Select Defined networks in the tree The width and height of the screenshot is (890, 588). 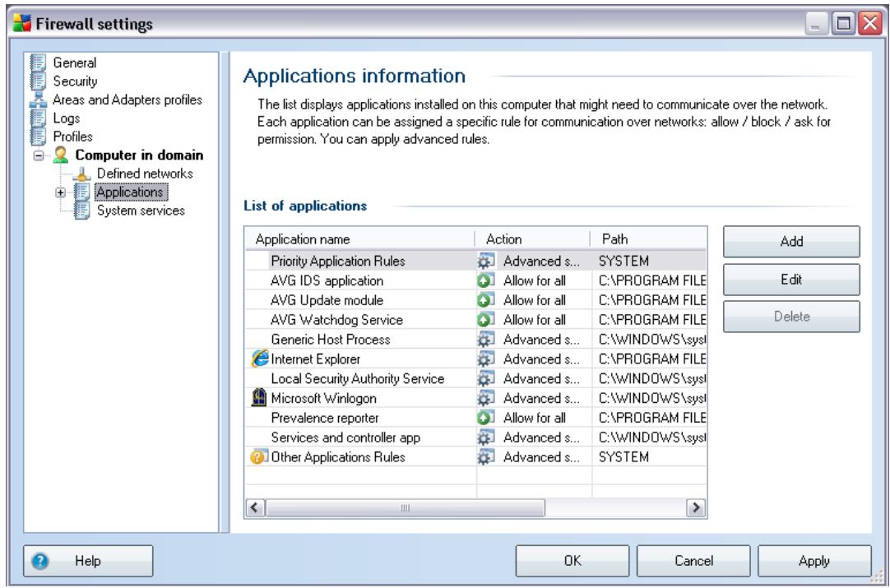(145, 174)
